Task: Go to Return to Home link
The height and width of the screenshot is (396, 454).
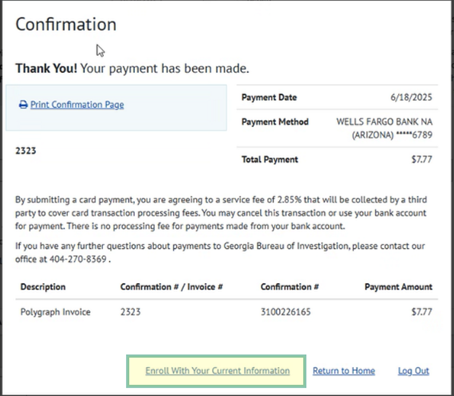Action: tap(344, 371)
